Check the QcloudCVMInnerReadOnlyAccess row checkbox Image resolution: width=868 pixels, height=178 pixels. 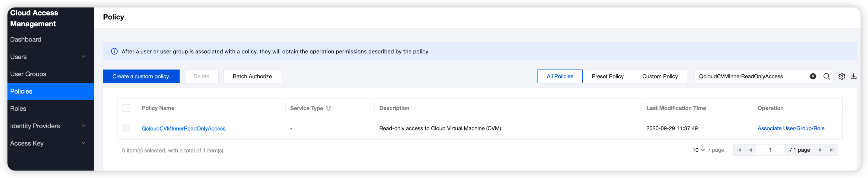click(126, 128)
